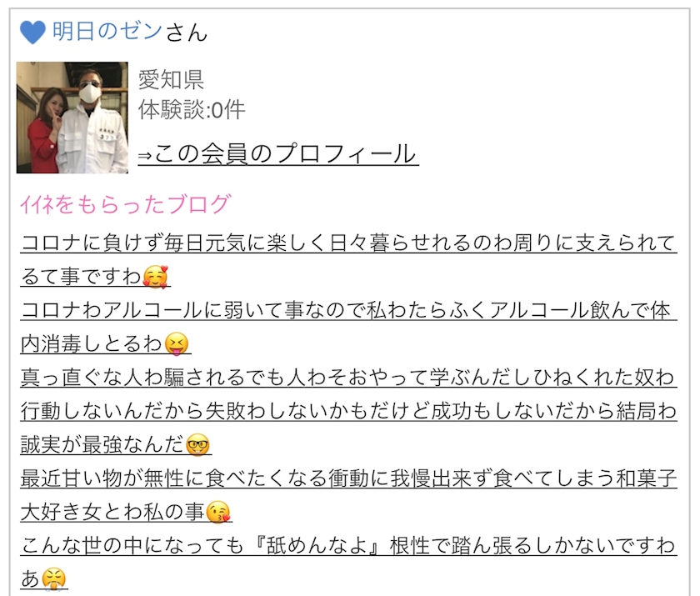Open the 明日のゼン username link
Screen dimensions: 700x596
[x=107, y=32]
